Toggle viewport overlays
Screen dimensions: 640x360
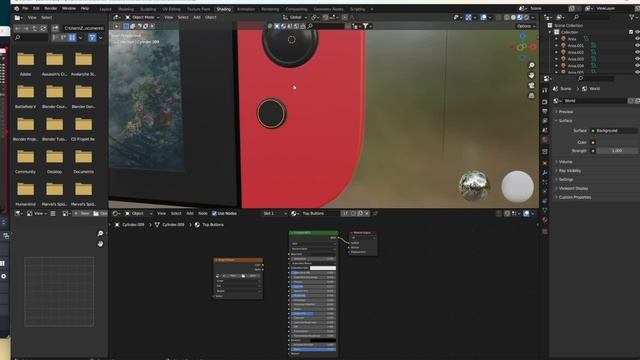484,18
